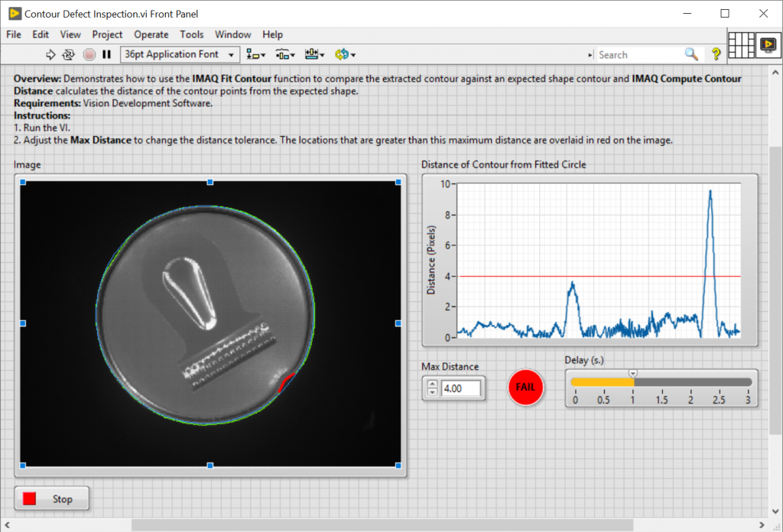Click Run Continuously icon
Screen dimensions: 783x532
coord(69,54)
